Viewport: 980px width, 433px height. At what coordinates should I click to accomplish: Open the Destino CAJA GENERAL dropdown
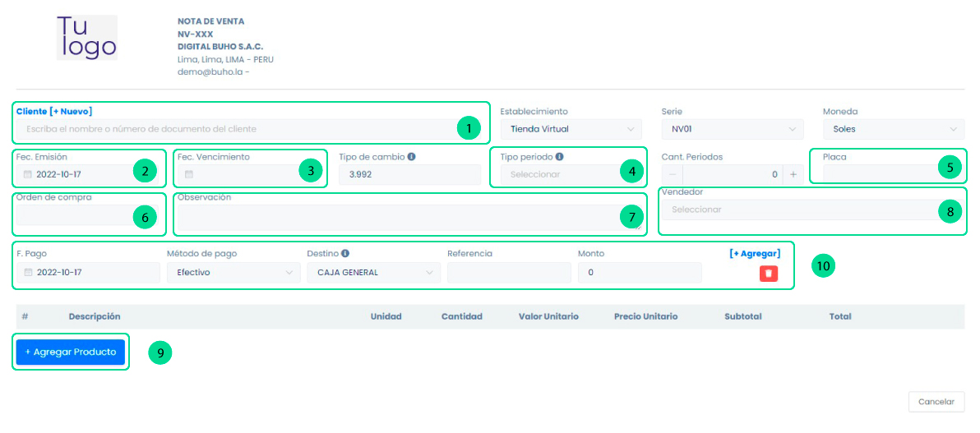tap(373, 273)
